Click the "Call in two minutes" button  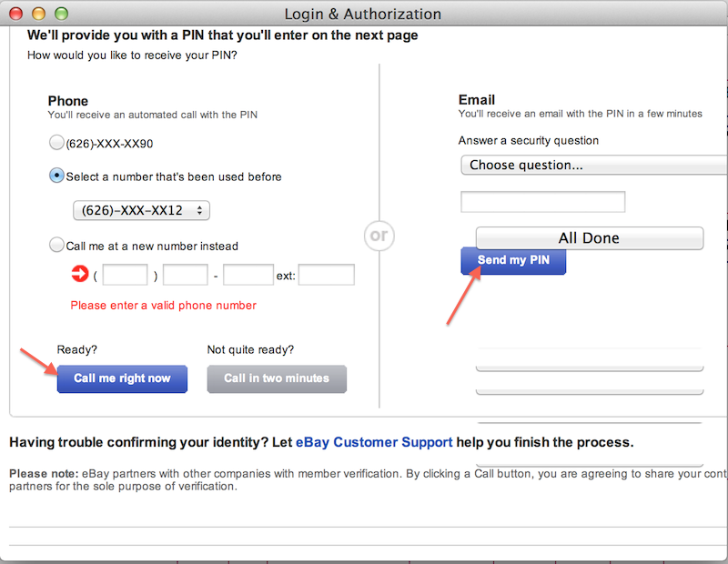pyautogui.click(x=277, y=378)
